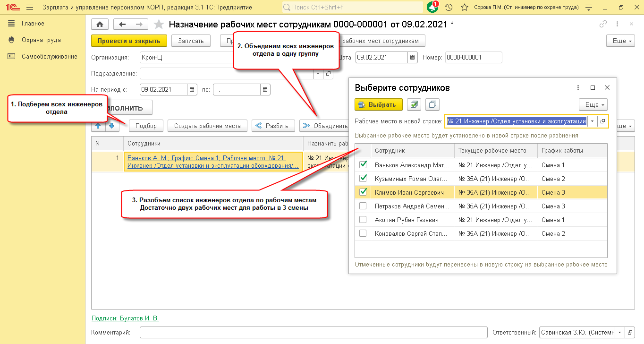Open the Ваньков А. М. employees link cell

coord(213,162)
